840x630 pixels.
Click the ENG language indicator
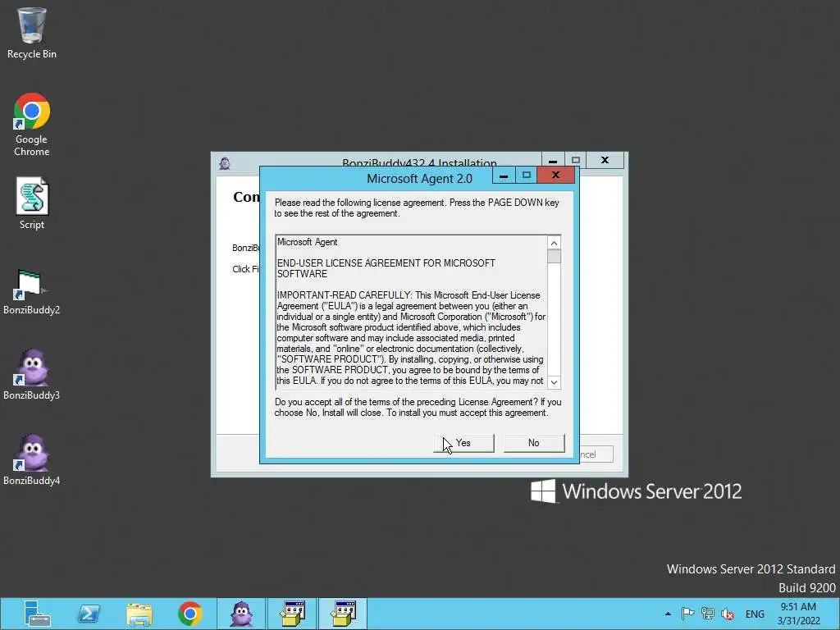coord(755,614)
